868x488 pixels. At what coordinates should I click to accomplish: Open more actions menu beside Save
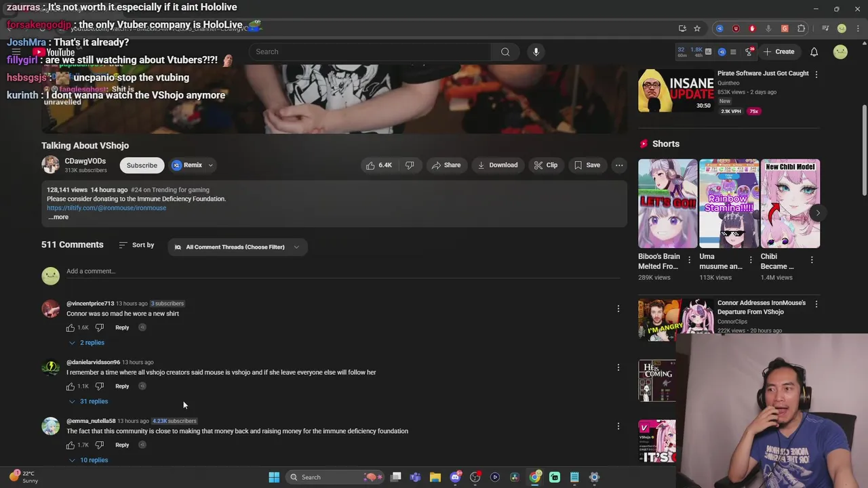(619, 165)
